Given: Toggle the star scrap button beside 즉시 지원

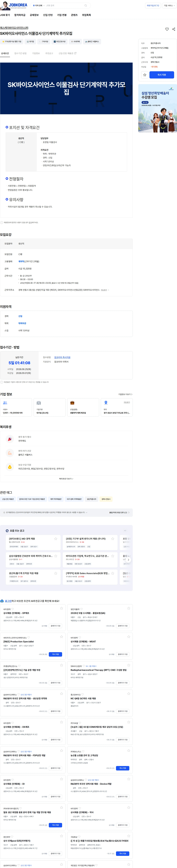Looking at the screenshot, I should point(145,75).
